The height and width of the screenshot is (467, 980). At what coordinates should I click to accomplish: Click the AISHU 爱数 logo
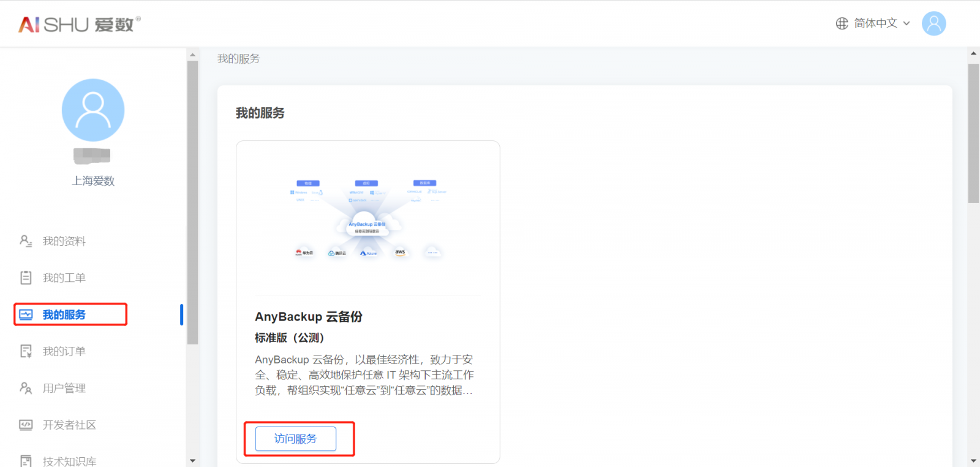pos(80,25)
